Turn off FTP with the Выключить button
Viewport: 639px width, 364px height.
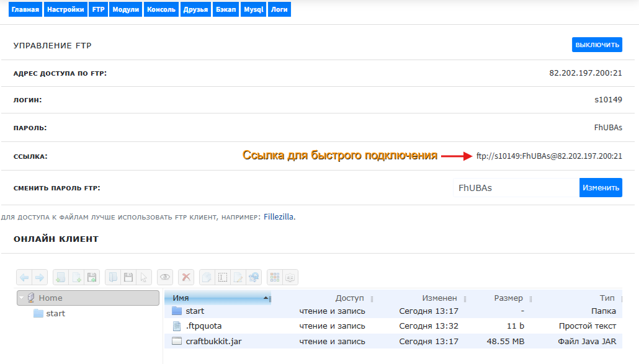597,45
